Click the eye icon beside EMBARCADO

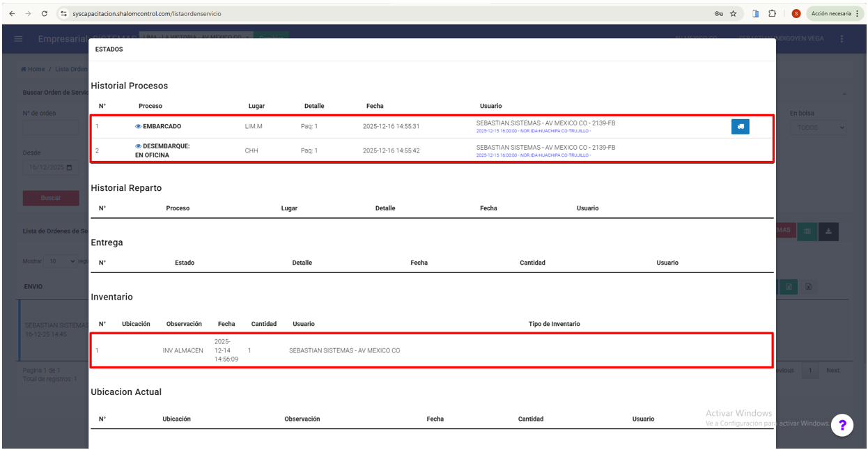coord(138,127)
